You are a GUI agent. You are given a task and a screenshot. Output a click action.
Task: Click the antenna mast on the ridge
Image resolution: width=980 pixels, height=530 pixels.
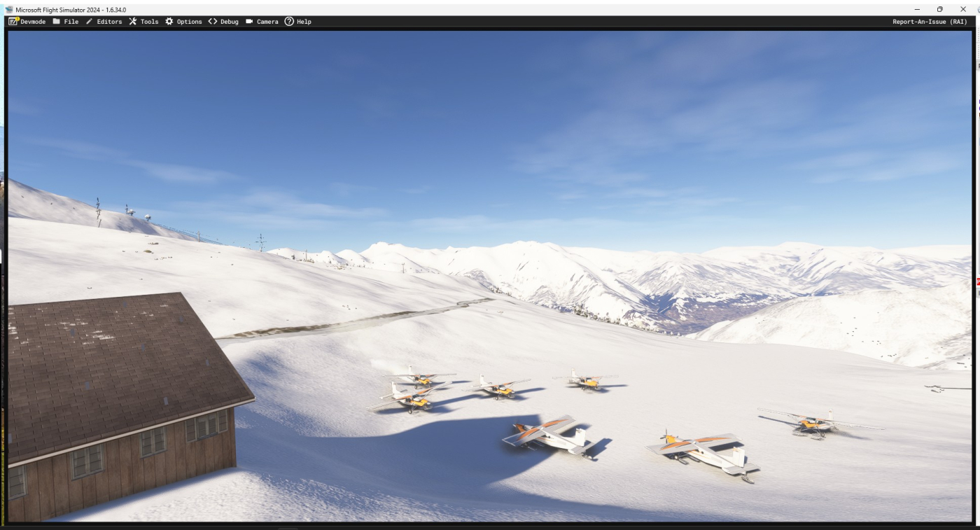260,242
